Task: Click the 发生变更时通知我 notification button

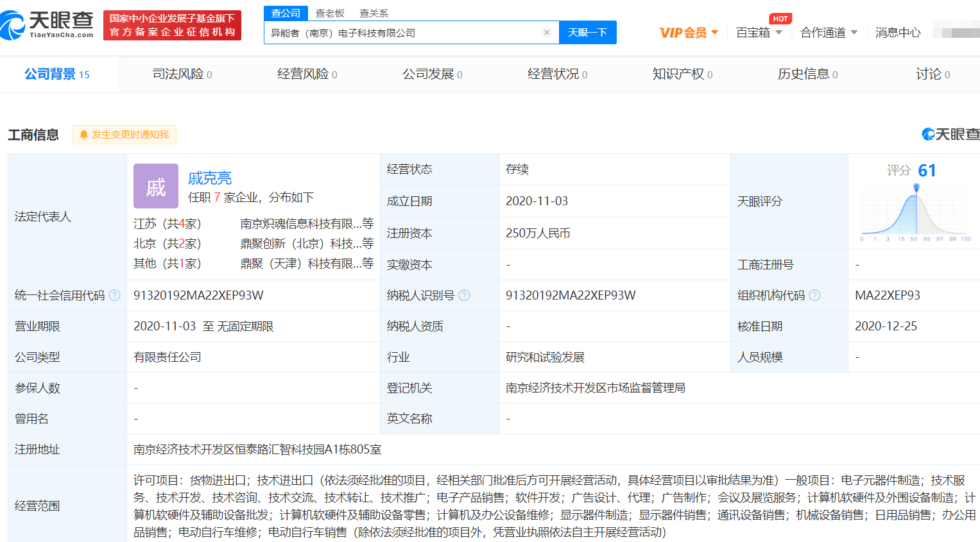Action: [124, 135]
